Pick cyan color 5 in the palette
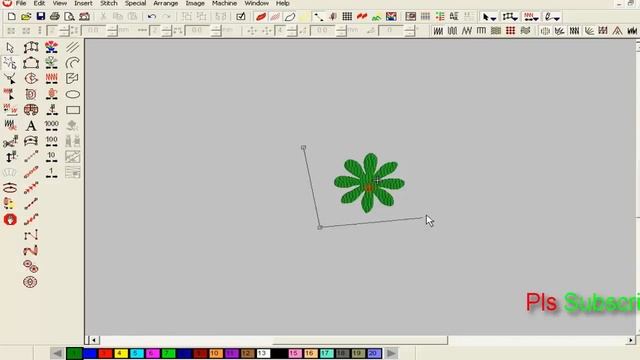This screenshot has height=360, width=640. pyautogui.click(x=136, y=353)
